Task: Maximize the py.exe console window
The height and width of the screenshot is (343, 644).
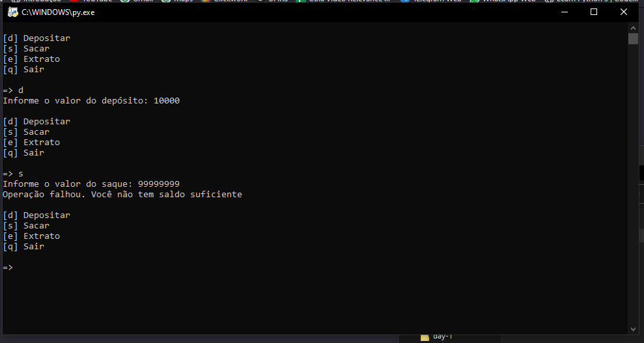Action: [593, 12]
